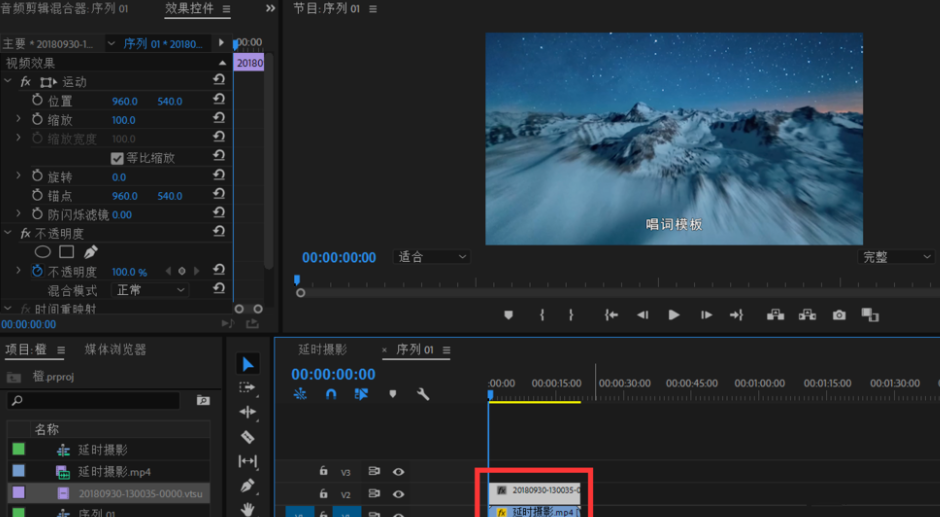Lock the V2 video track
Screen dimensions: 940x517
323,493
